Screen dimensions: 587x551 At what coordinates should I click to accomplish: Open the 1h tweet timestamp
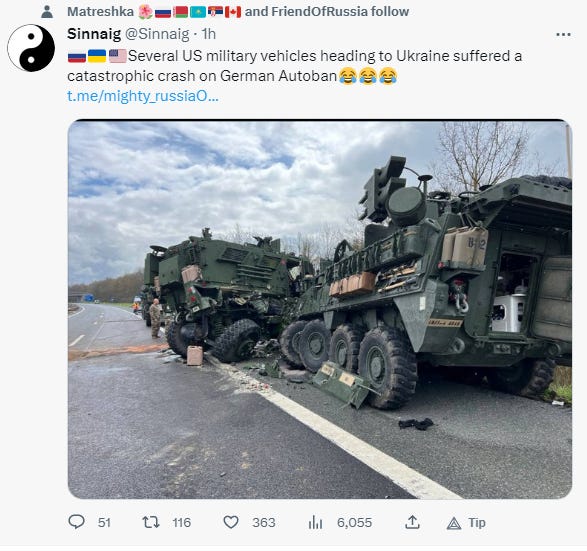209,34
